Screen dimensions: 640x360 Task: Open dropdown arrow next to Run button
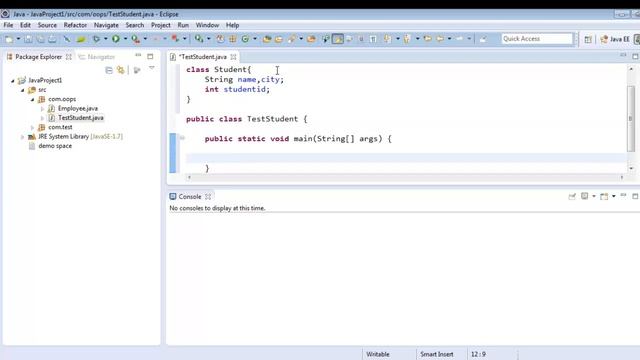pos(125,39)
